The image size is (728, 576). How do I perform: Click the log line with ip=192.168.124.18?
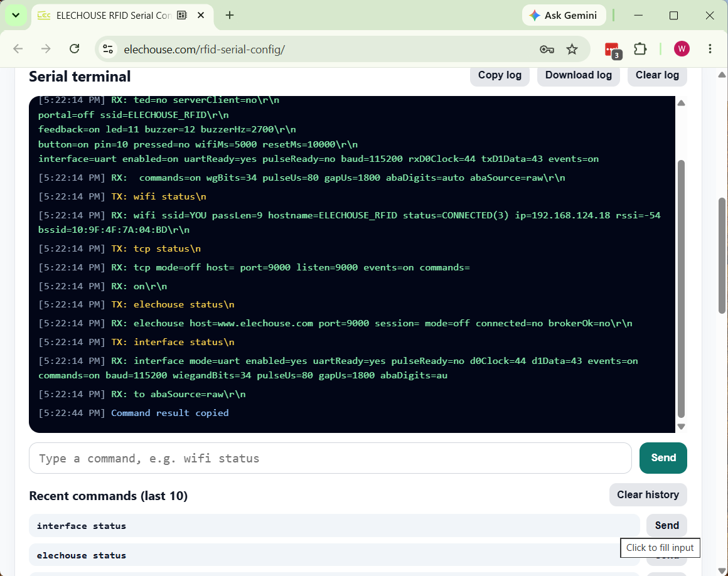coord(349,222)
